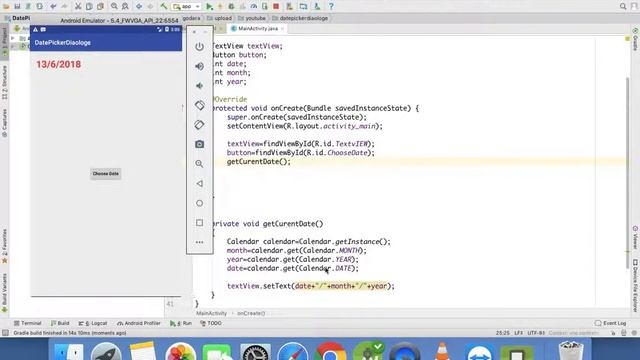Open the Build Variants side tab
640x360 pixels.
click(4, 293)
